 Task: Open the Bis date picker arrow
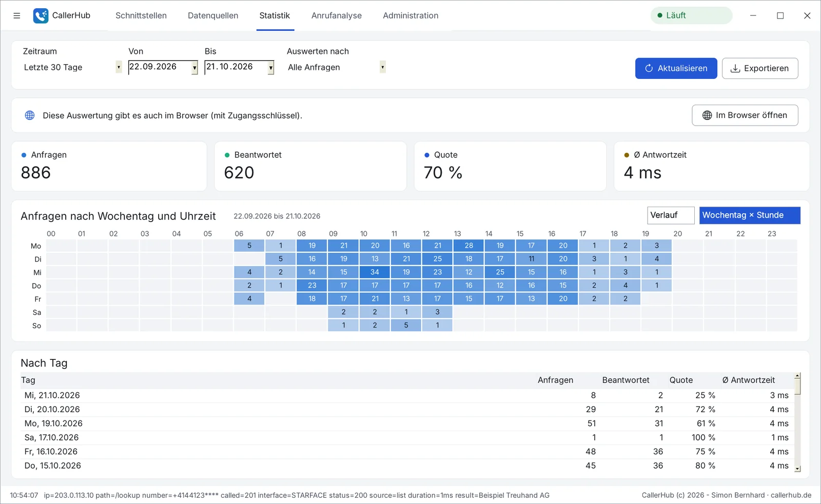point(271,68)
